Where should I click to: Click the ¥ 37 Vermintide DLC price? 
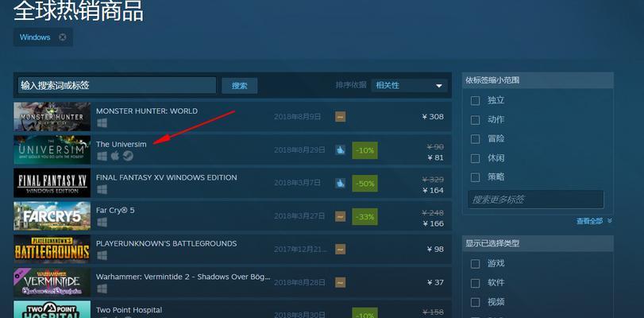pyautogui.click(x=435, y=282)
